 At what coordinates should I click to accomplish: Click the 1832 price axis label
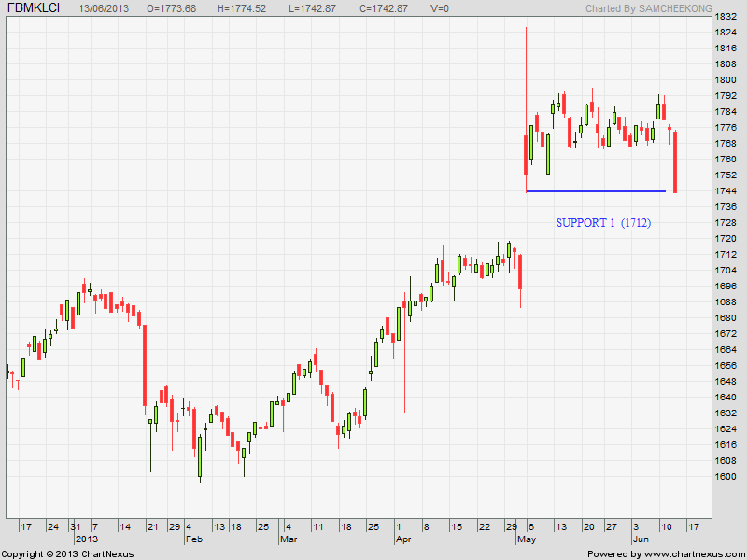tap(726, 17)
